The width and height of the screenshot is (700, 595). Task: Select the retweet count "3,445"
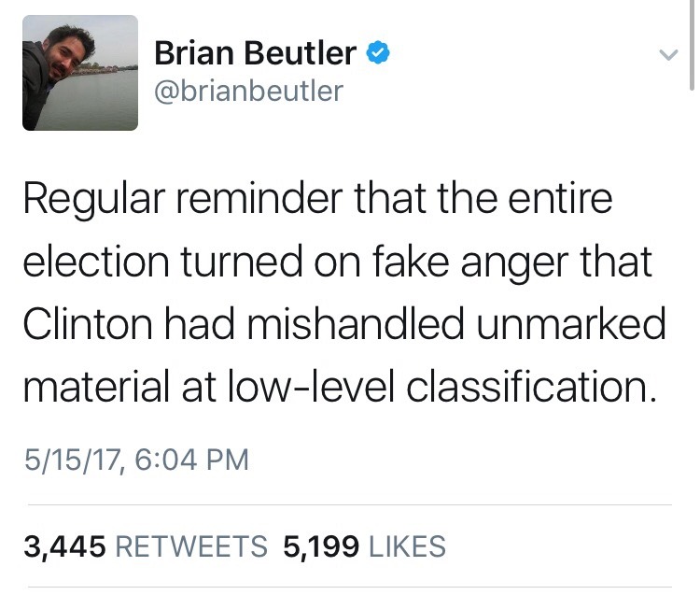pos(64,545)
